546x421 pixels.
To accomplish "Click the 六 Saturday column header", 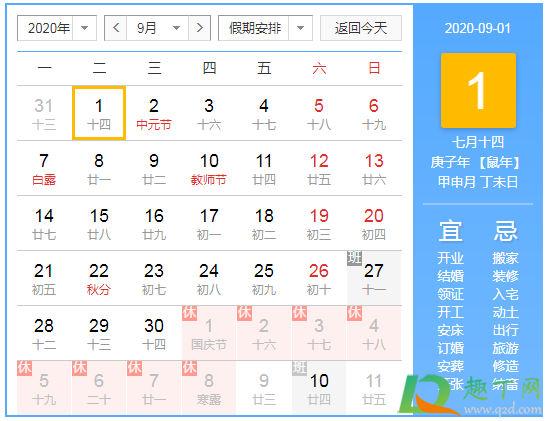I will pos(319,68).
